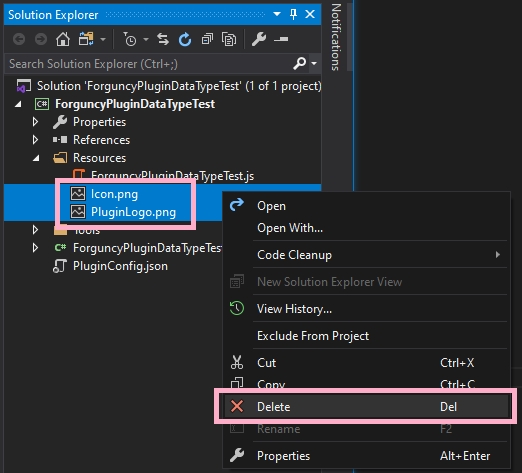This screenshot has height=473, width=522.
Task: Open Properties via the toolbar wrench icon
Action: coord(259,40)
